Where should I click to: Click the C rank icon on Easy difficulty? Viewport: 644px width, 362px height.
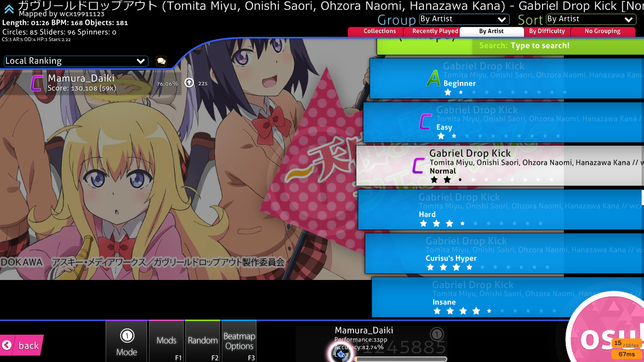425,122
